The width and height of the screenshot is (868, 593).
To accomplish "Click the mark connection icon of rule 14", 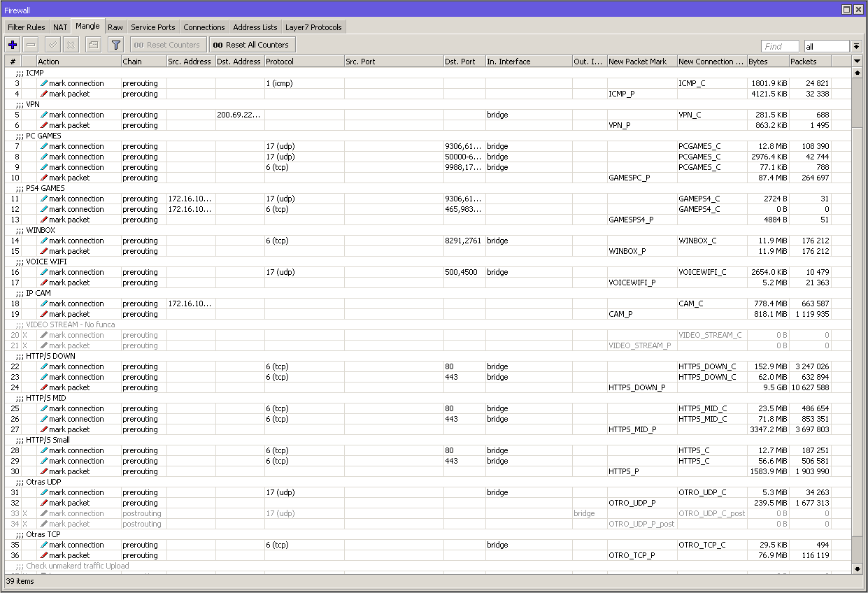I will click(43, 241).
